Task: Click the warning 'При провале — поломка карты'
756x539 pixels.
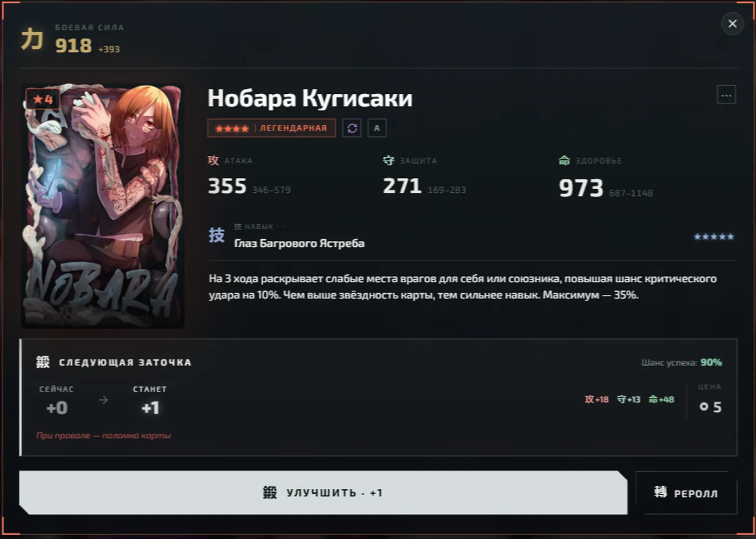Action: 104,436
